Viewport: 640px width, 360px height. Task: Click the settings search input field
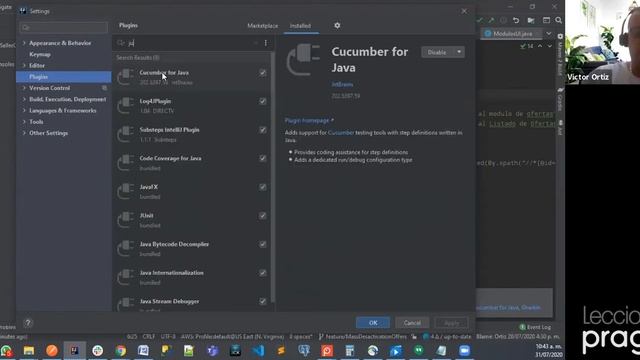click(64, 27)
